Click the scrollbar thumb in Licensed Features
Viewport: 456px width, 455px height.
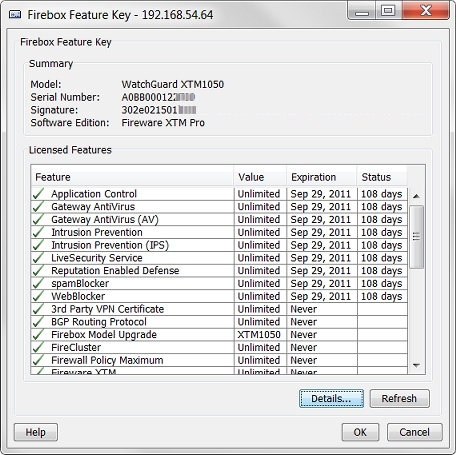416,237
